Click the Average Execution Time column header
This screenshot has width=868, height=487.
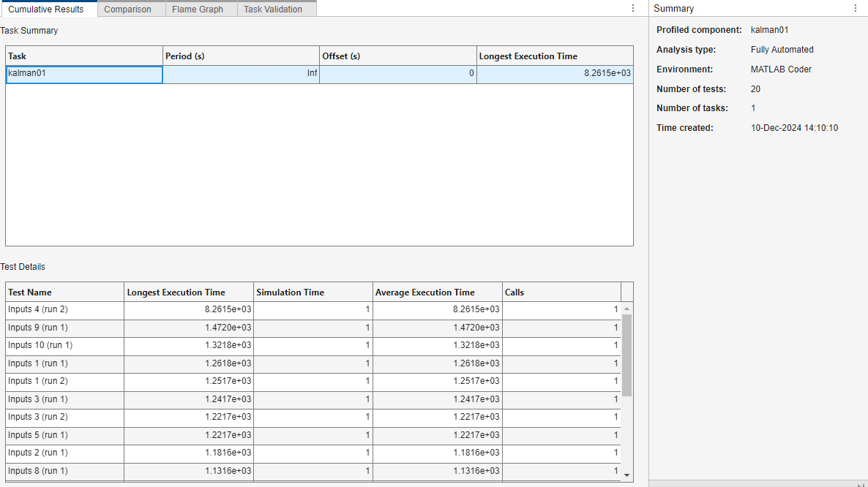point(436,292)
